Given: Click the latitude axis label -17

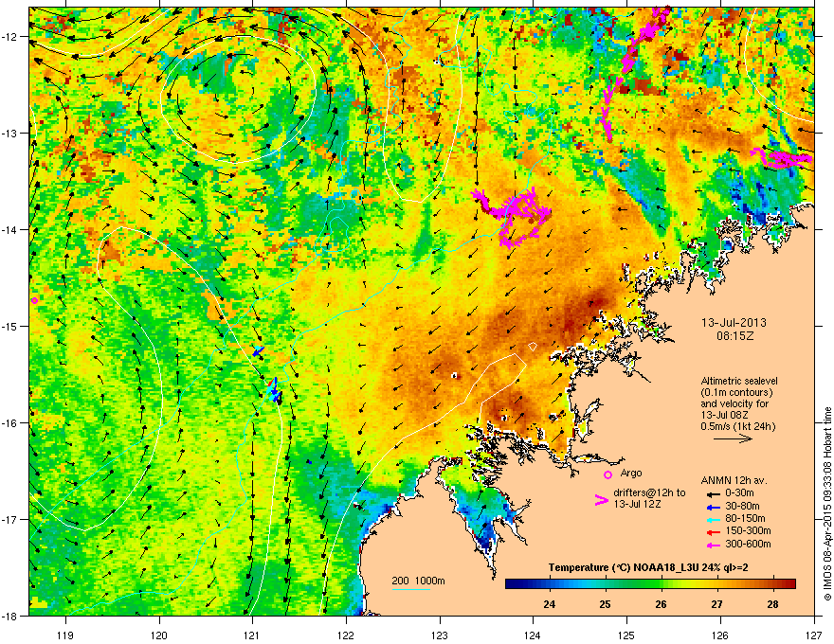Looking at the screenshot, I should (10, 519).
